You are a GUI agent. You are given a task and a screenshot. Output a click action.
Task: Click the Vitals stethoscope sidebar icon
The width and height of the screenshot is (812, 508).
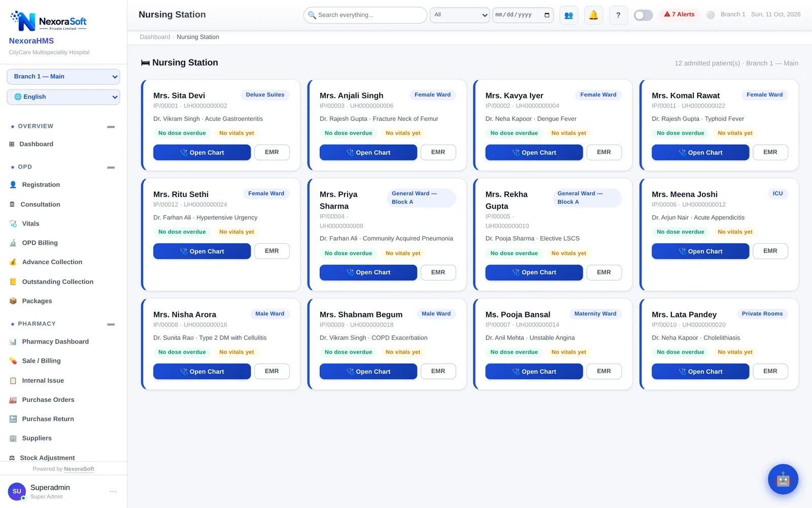tap(13, 224)
